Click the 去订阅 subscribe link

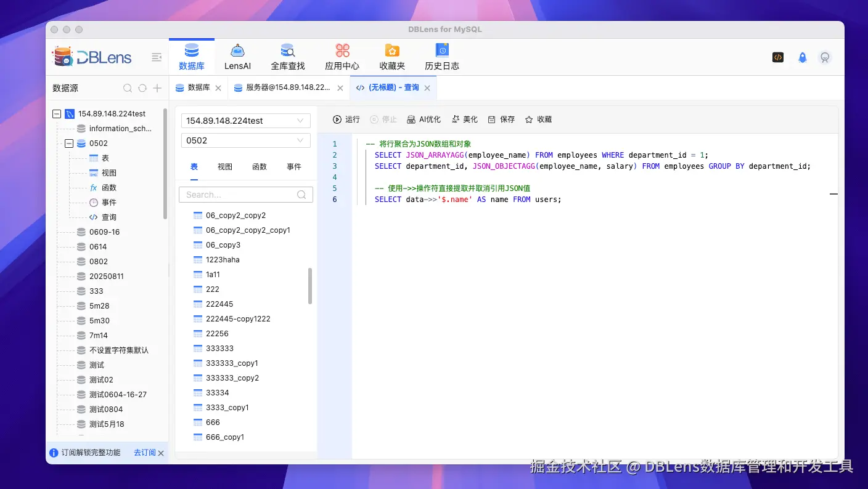click(x=145, y=453)
